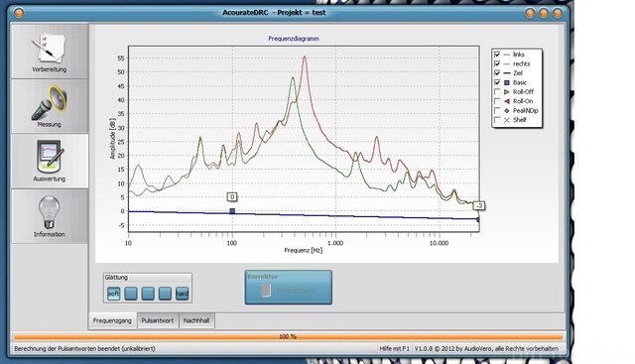The width and height of the screenshot is (635, 364).
Task: Click the Basic target marker at 100 Hz
Action: (x=232, y=211)
